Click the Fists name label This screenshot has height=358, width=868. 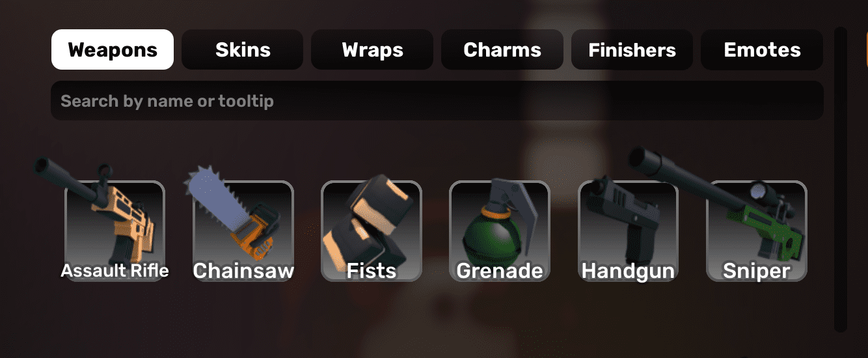372,271
